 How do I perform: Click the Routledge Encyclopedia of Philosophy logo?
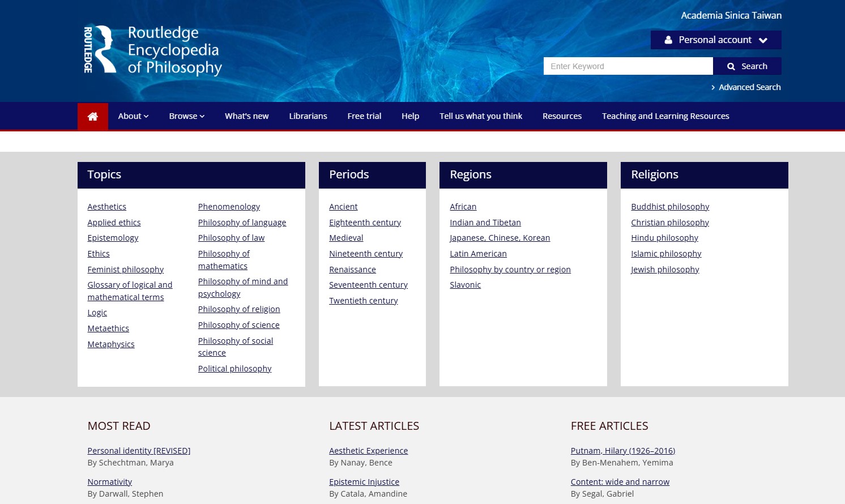coord(153,50)
